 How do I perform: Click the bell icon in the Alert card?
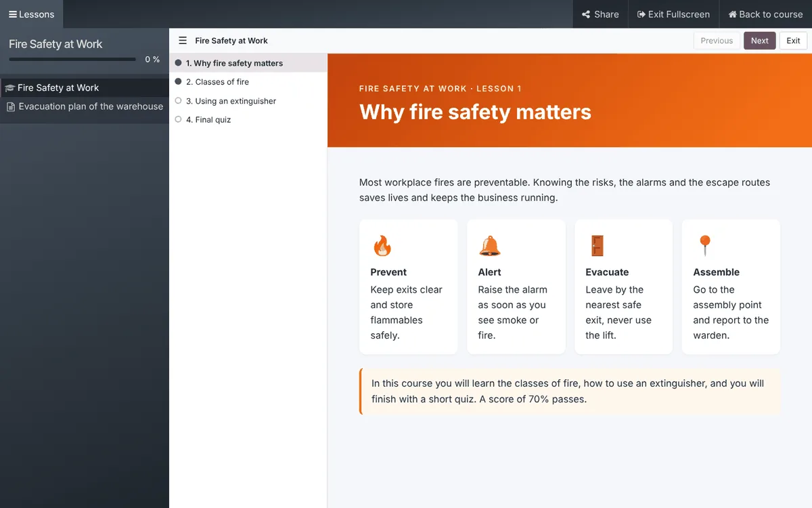[490, 246]
